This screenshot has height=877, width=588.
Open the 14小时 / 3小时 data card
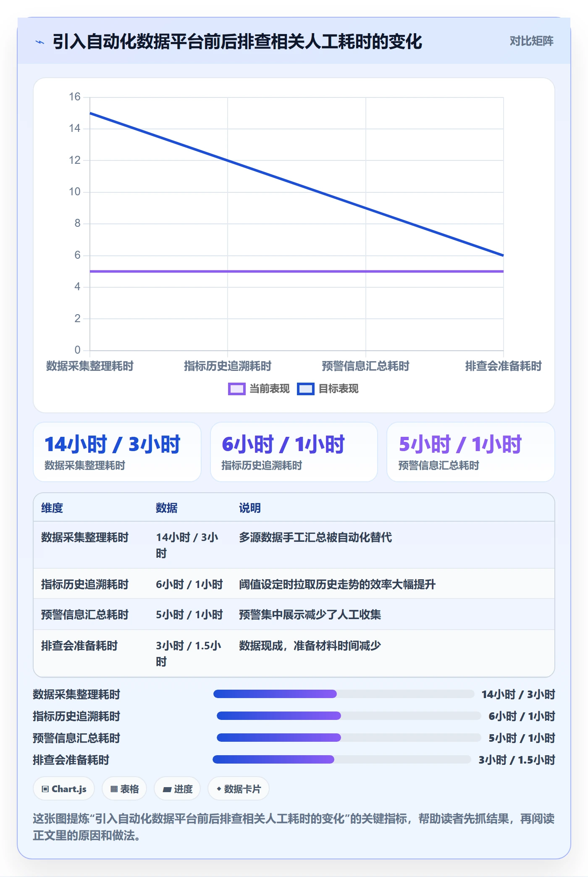pyautogui.click(x=117, y=452)
